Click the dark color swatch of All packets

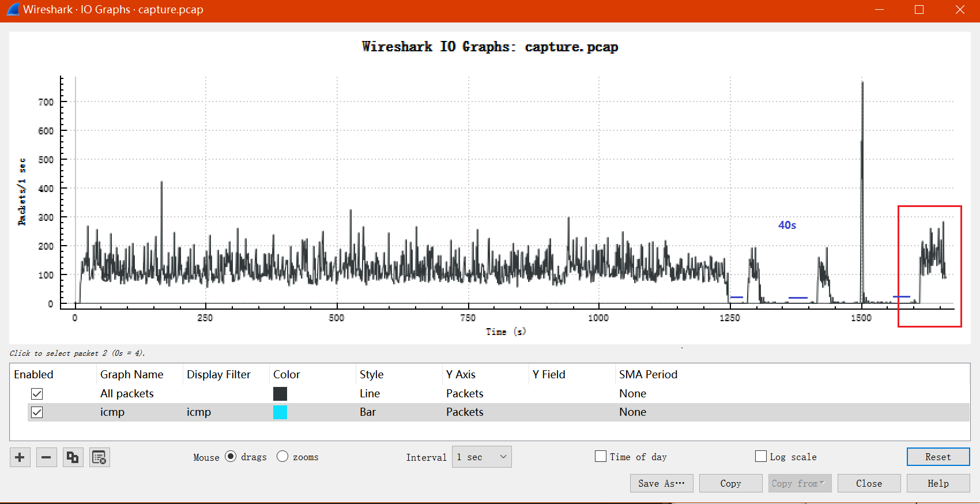[280, 394]
